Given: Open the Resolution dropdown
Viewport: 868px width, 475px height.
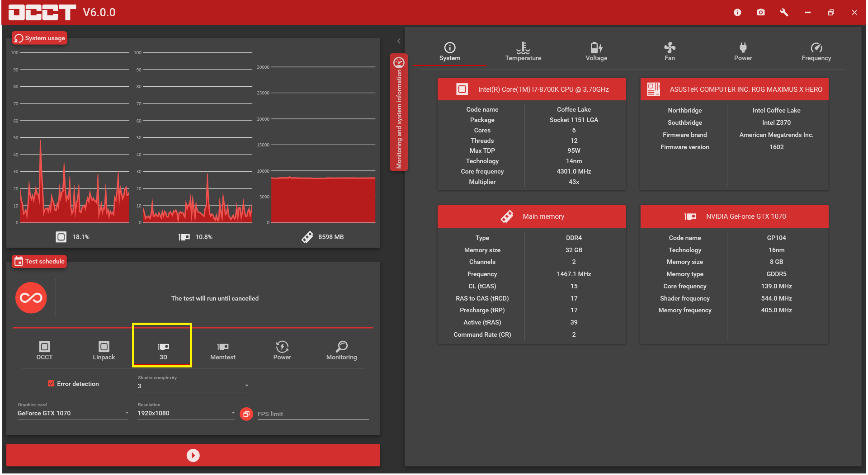Looking at the screenshot, I should [x=186, y=413].
